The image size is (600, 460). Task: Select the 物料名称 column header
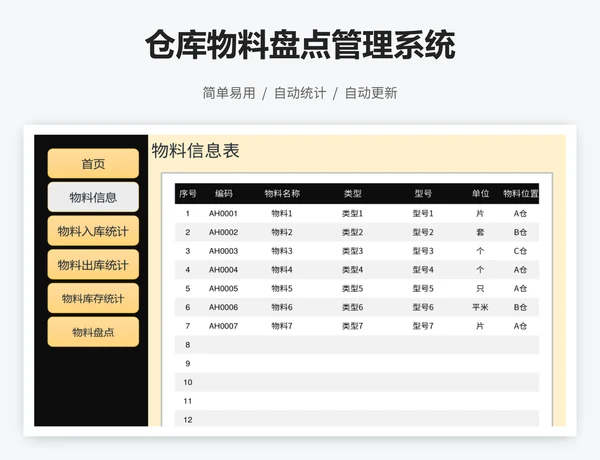point(282,194)
